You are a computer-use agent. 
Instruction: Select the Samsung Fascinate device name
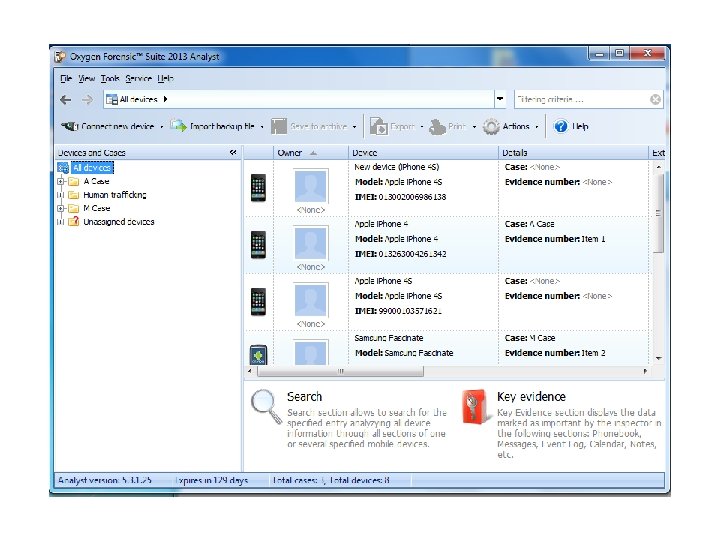pyautogui.click(x=389, y=338)
